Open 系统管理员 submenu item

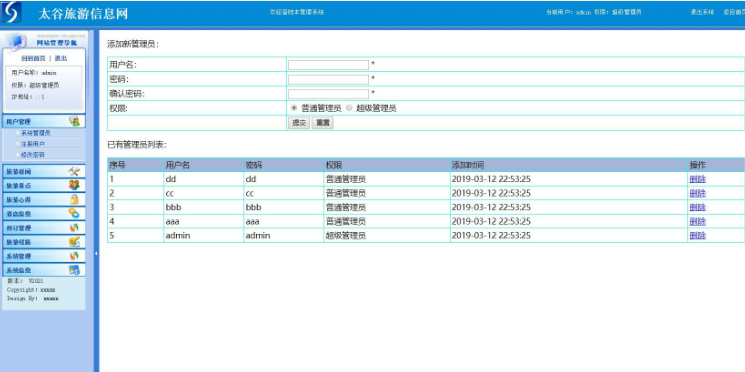tap(36, 133)
